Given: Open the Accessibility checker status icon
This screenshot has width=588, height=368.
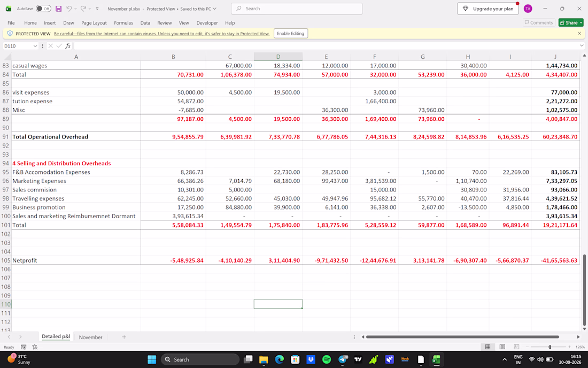Looking at the screenshot, I should [35, 347].
